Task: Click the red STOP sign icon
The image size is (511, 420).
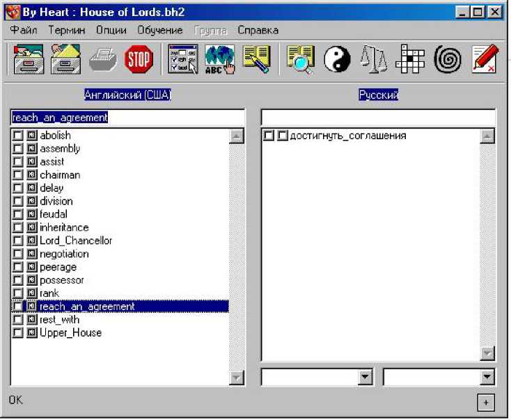Action: click(x=139, y=59)
